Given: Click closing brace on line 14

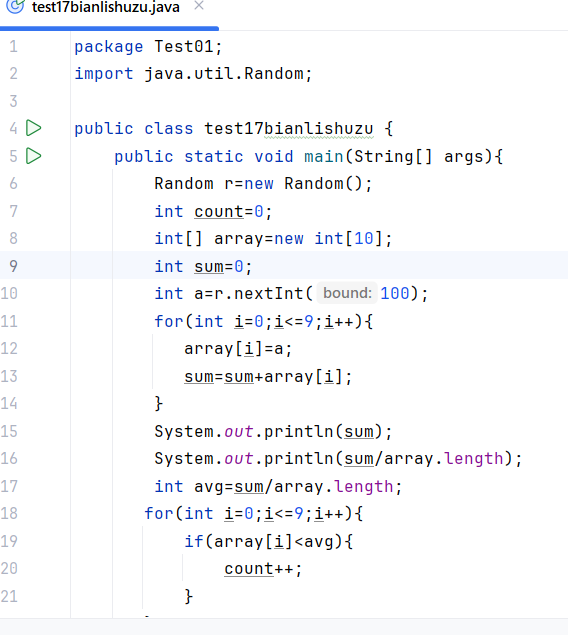Looking at the screenshot, I should 159,404.
